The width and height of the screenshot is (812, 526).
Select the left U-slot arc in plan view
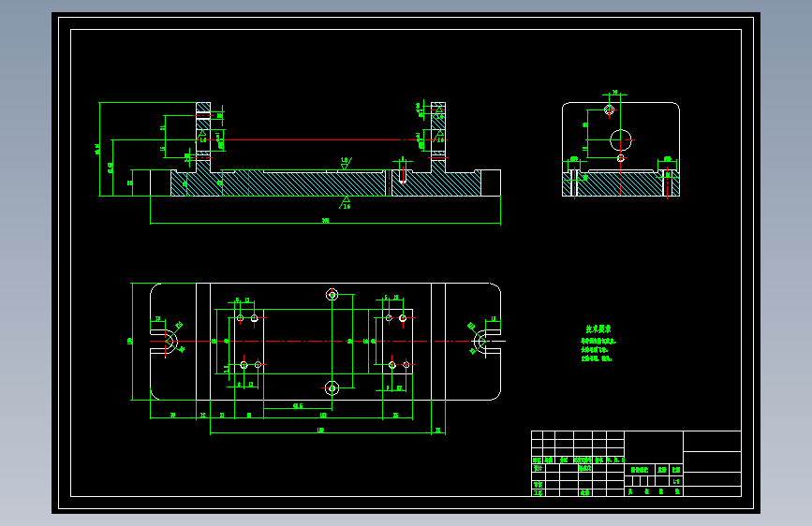pos(171,342)
